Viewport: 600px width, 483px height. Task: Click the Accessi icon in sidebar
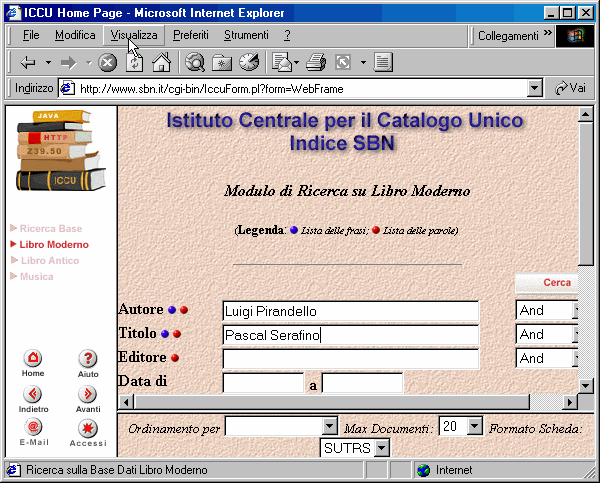[88, 428]
